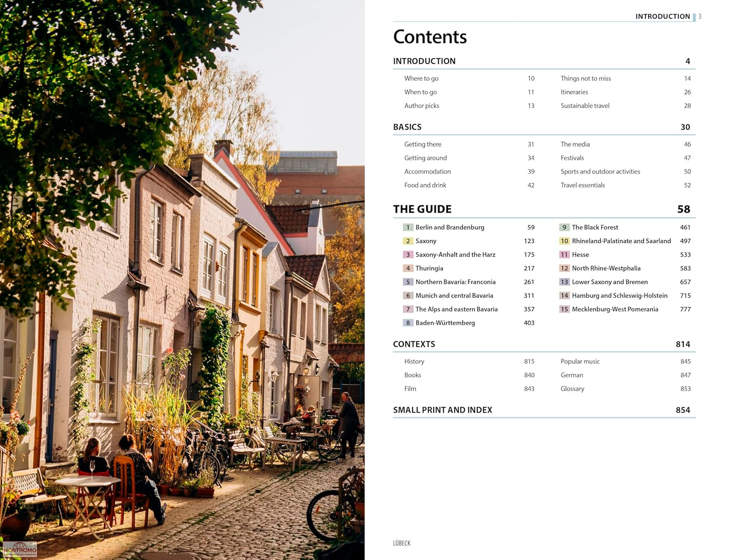
Task: Click chapter number 3 pink box
Action: coord(408,254)
